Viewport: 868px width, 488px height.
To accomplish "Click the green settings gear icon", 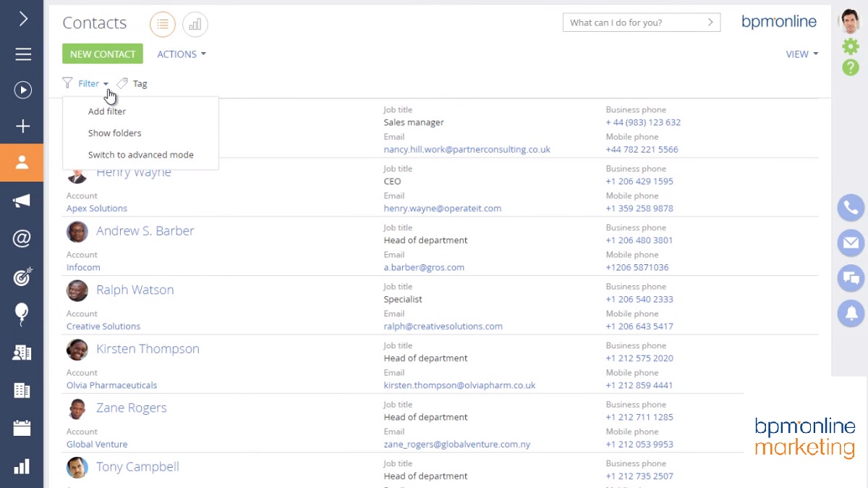I will 851,46.
